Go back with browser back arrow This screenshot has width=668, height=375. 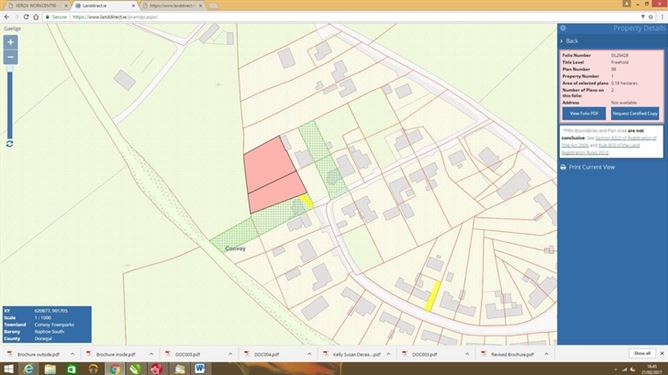click(x=7, y=17)
